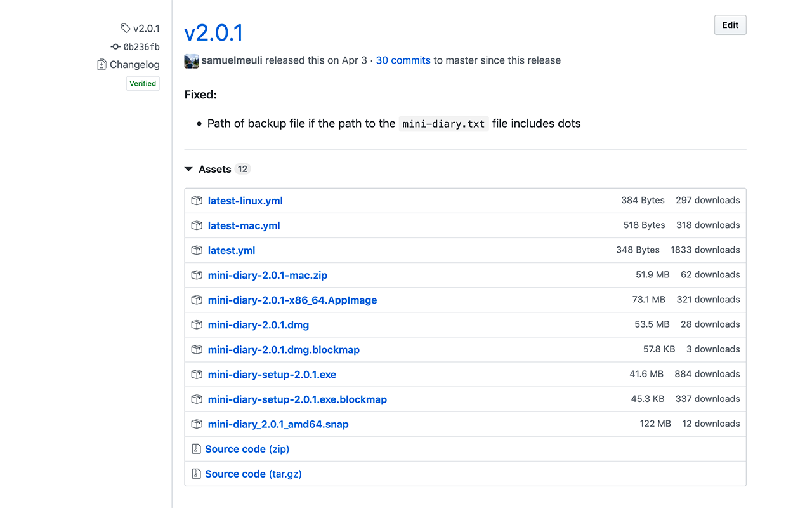Viewport: 812px width, 508px height.
Task: Click the package icon beside latest.yml
Action: pos(197,250)
